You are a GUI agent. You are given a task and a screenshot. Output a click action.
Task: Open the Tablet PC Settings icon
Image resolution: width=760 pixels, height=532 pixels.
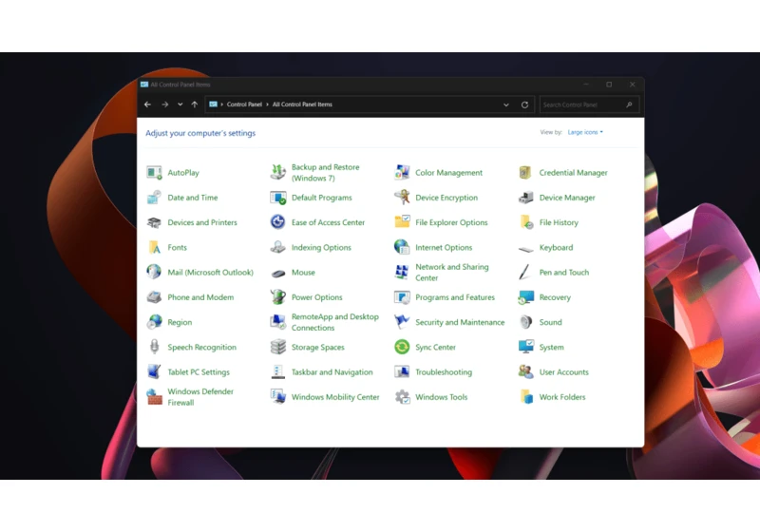click(x=154, y=372)
